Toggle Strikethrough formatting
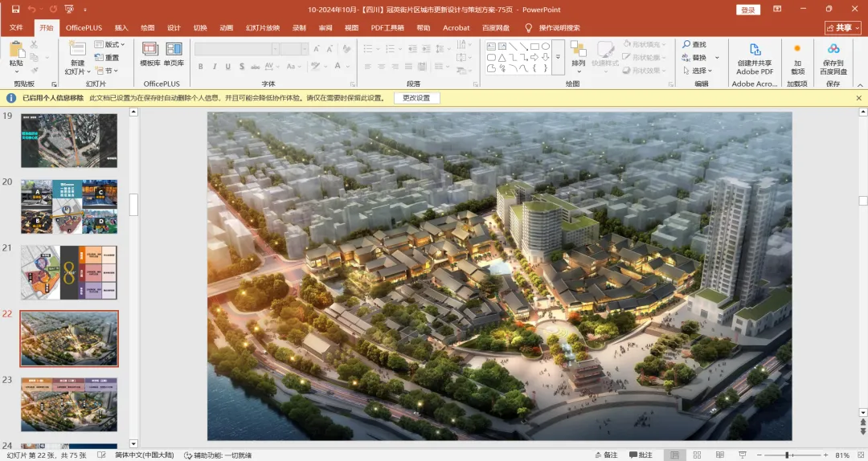 pos(256,67)
